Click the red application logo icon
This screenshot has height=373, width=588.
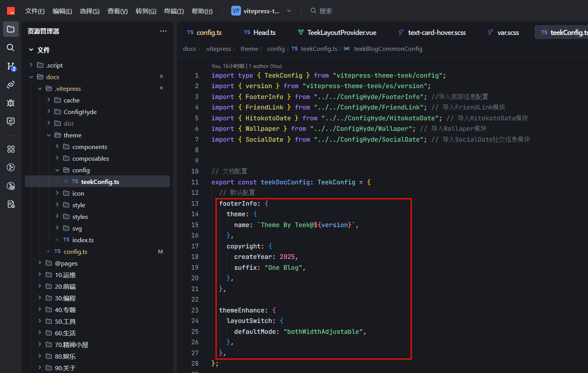11,11
